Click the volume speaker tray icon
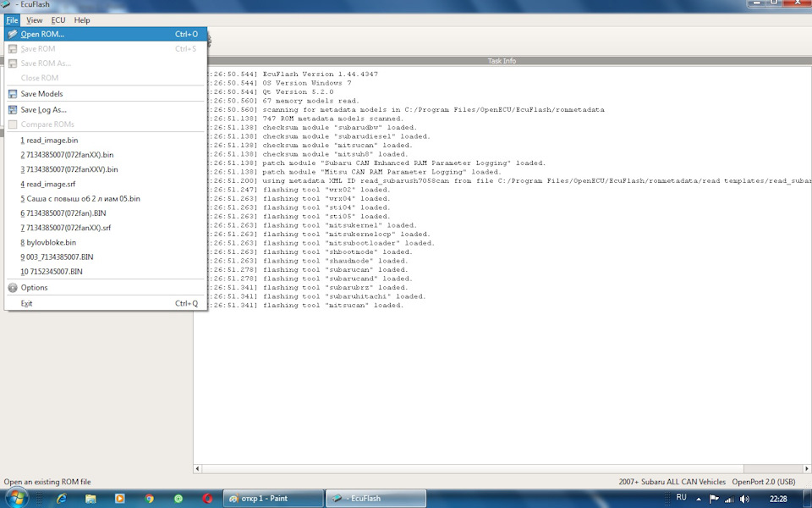812x508 pixels. pos(744,499)
